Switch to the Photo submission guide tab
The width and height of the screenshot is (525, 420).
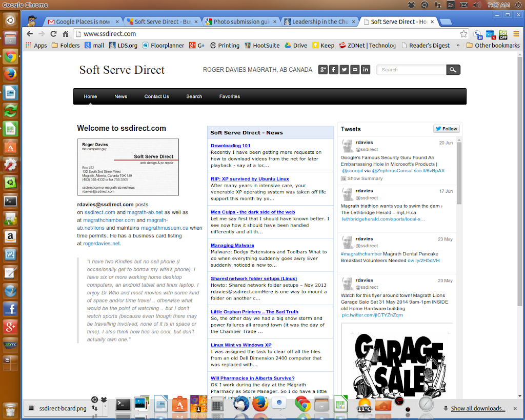(x=241, y=22)
